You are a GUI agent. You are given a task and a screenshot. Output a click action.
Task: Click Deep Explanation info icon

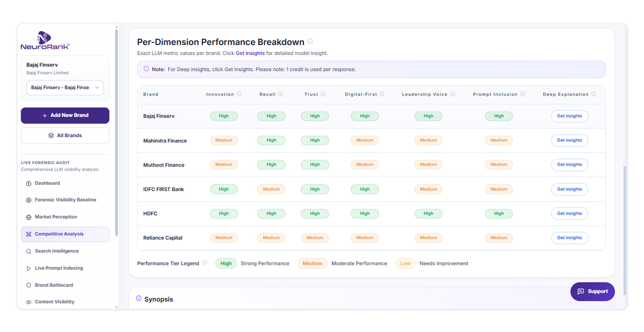pyautogui.click(x=594, y=94)
